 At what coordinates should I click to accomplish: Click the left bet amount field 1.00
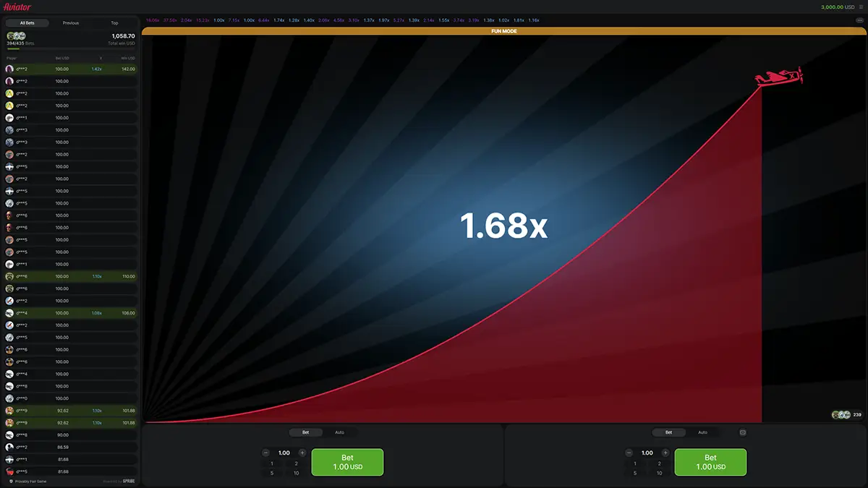284,453
